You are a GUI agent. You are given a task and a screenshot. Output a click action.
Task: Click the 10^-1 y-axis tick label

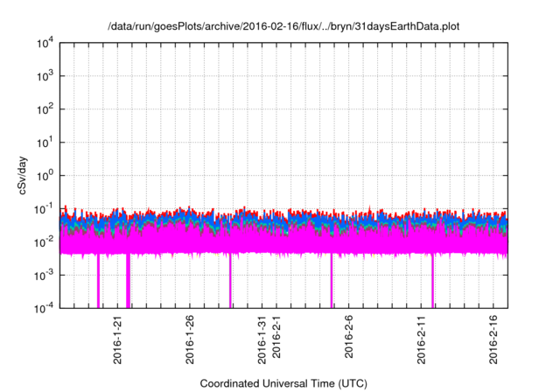(45, 209)
